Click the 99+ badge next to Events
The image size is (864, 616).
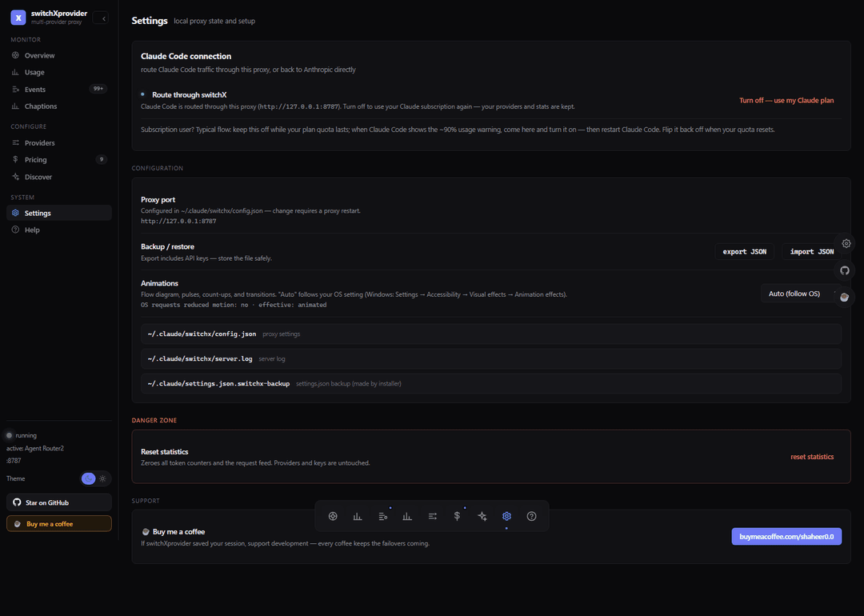coord(98,89)
